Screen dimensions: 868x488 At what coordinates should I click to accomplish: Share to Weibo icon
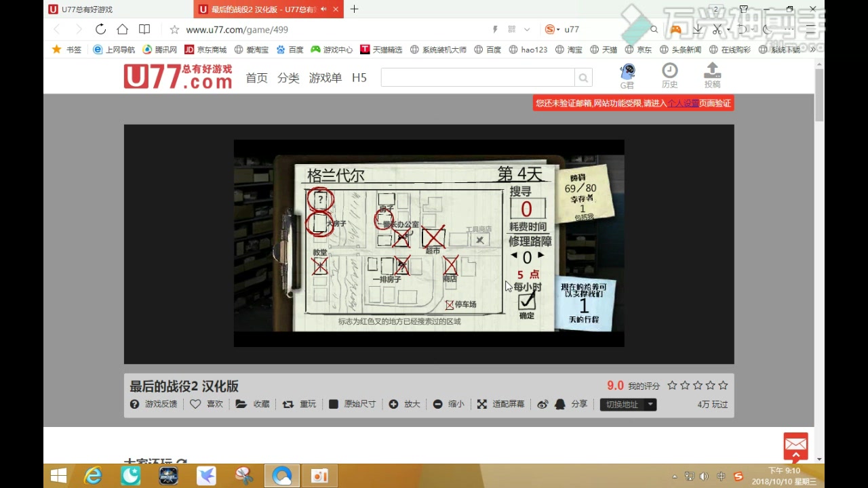542,405
